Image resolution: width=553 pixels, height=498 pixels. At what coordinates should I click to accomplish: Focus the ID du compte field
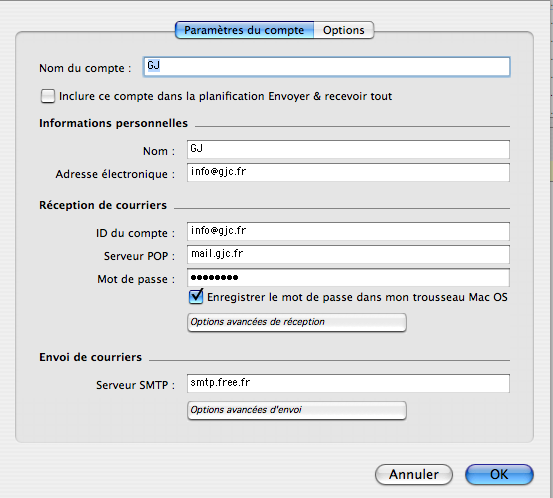coord(348,231)
